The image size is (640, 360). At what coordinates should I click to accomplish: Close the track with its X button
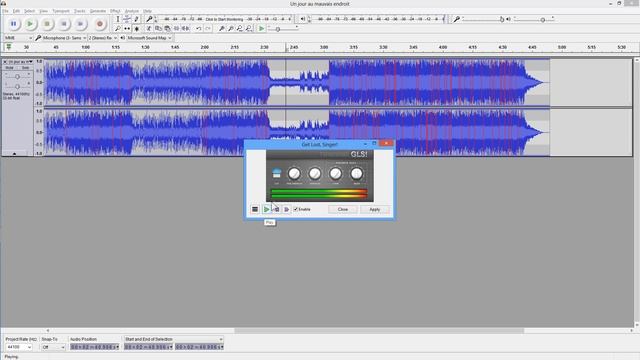(5, 62)
